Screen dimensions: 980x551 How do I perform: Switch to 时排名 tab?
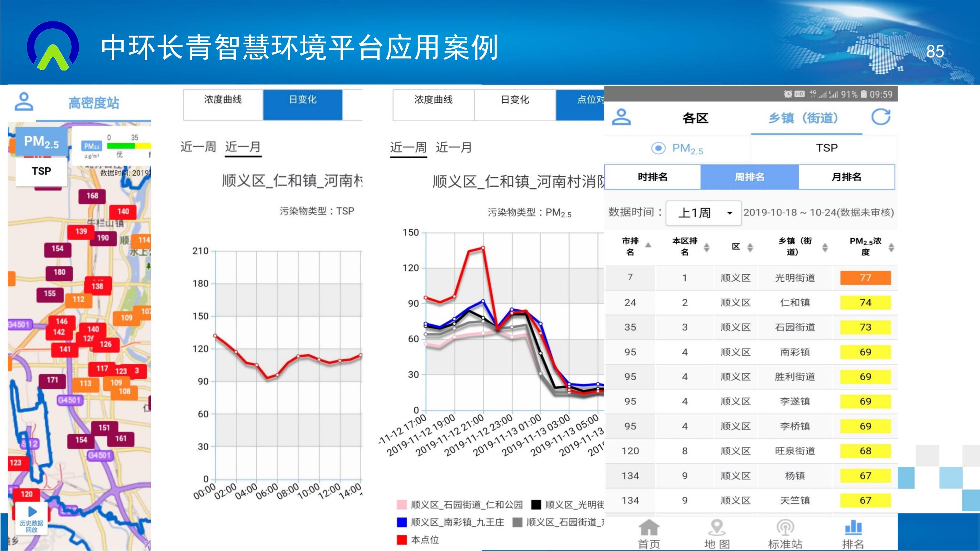[652, 177]
